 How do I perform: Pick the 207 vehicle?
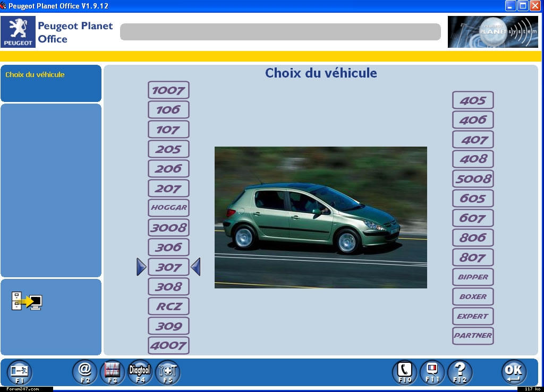click(x=168, y=189)
